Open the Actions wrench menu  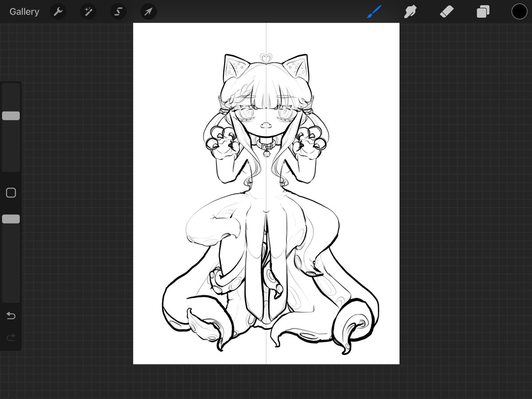coord(58,12)
